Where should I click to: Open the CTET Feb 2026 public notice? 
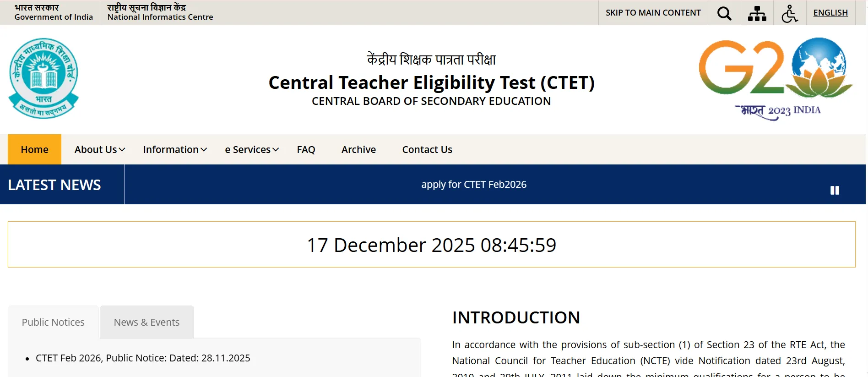(x=142, y=358)
